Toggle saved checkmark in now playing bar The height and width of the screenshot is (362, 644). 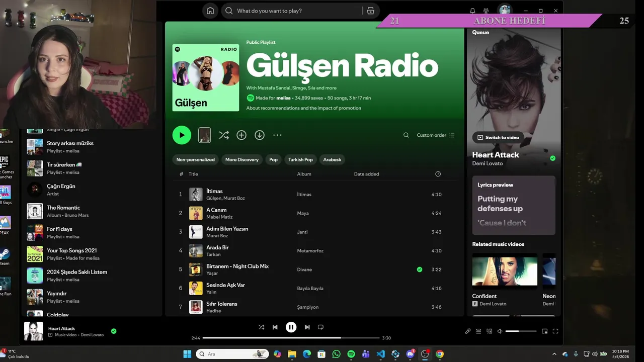(x=114, y=331)
